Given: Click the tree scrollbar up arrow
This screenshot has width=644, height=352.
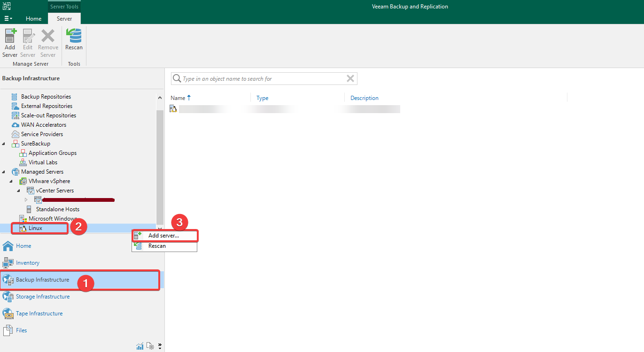Looking at the screenshot, I should [160, 97].
